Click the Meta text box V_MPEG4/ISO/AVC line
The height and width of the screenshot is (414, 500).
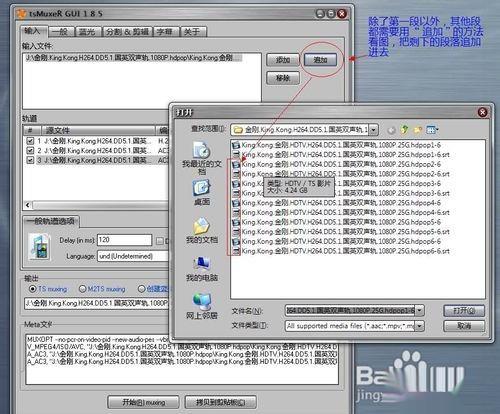pyautogui.click(x=182, y=347)
